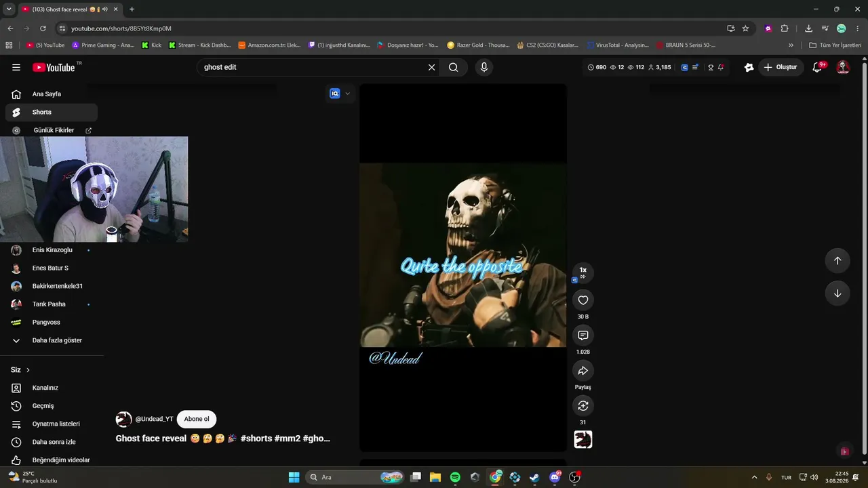Click the address bar URL
The width and height of the screenshot is (868, 488).
pyautogui.click(x=121, y=28)
